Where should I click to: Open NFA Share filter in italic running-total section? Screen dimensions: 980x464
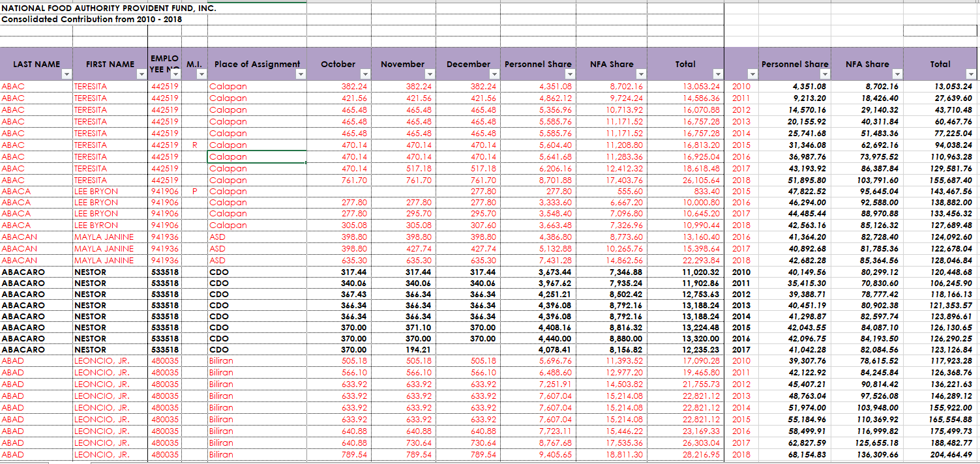898,75
